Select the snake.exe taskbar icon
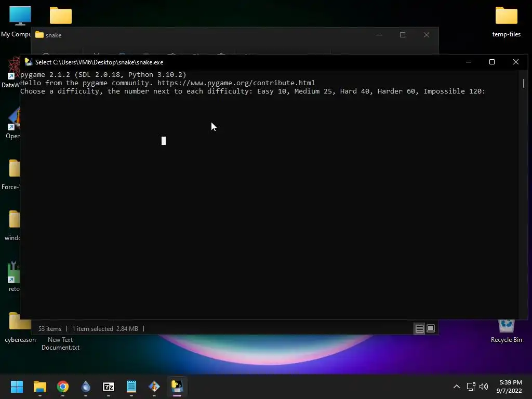This screenshot has height=399, width=532. coord(177,387)
